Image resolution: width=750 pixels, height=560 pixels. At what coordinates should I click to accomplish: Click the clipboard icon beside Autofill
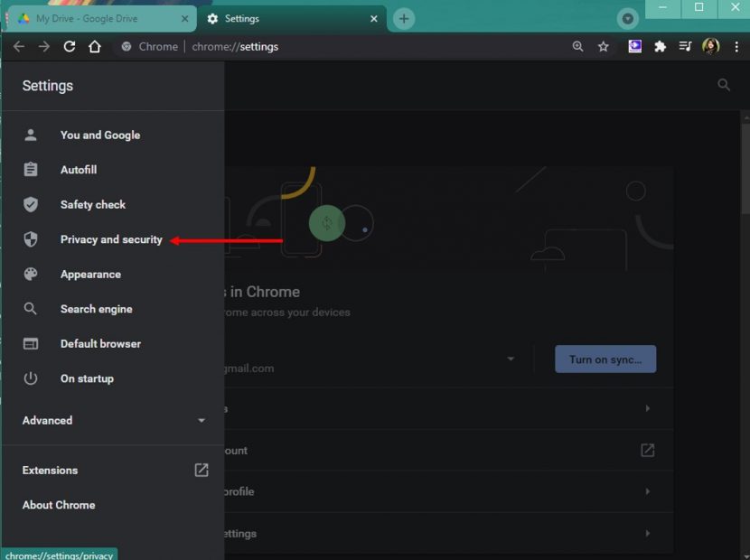[31, 169]
